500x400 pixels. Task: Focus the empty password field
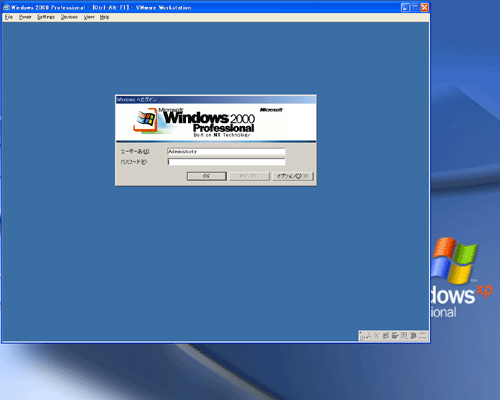[226, 162]
